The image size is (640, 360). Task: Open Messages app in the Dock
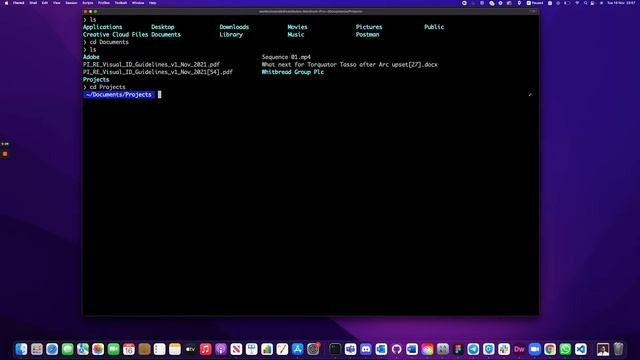(x=67, y=349)
